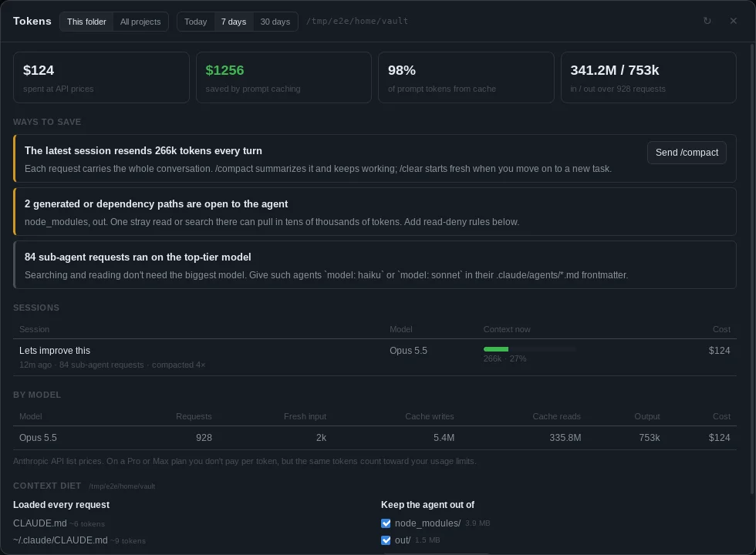Open the Lets improve this session row
Screen dimensions: 756x555
pos(375,358)
